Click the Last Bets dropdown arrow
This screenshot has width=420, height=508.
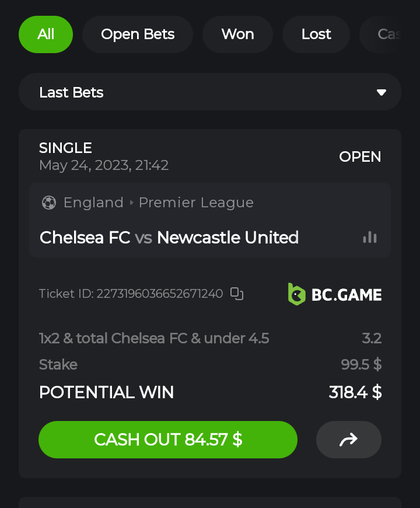(x=381, y=92)
